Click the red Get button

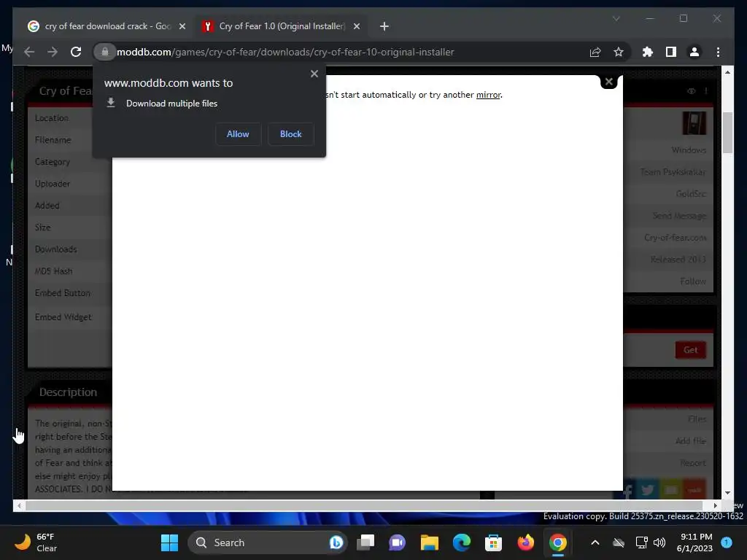point(690,350)
